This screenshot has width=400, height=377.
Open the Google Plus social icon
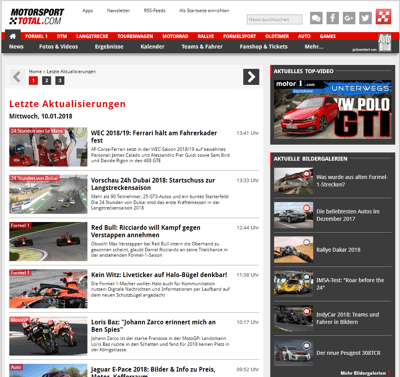tap(349, 18)
